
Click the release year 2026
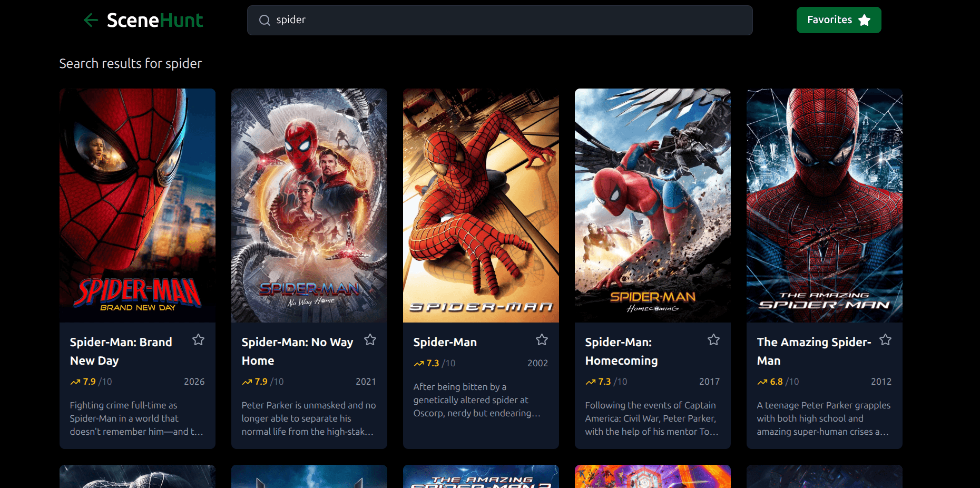pos(194,382)
